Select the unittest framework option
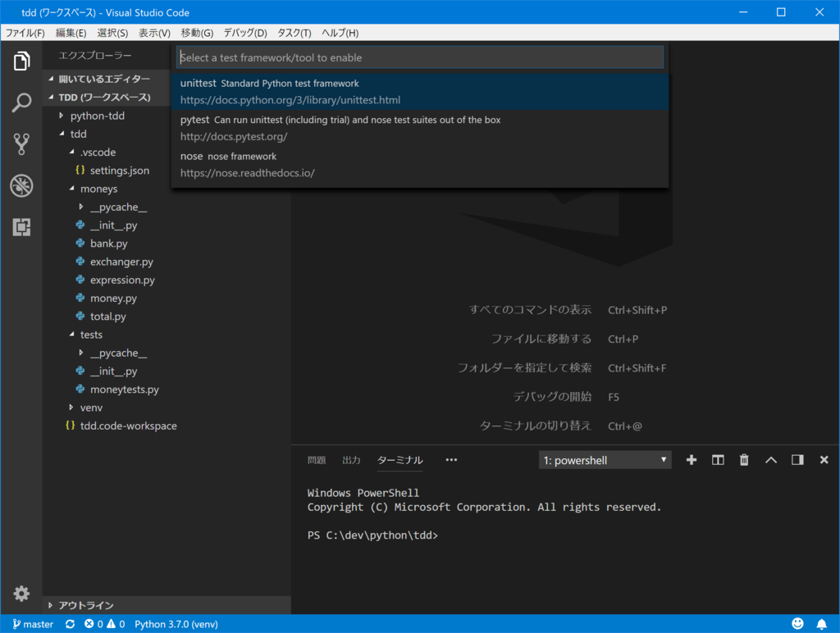 [419, 92]
